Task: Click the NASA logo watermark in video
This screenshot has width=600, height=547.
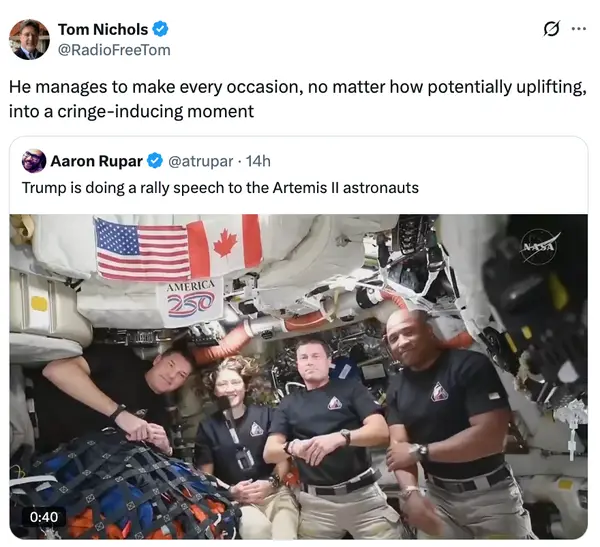Action: (x=540, y=246)
